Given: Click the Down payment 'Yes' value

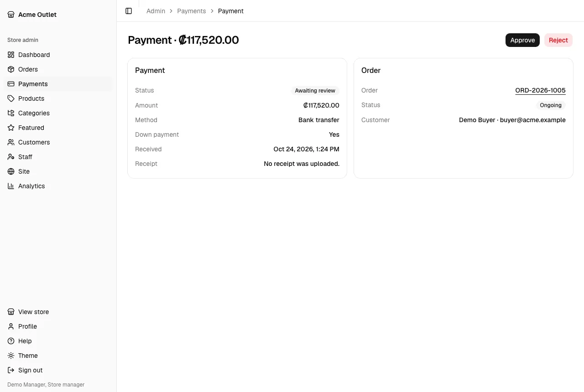Looking at the screenshot, I should (334, 134).
